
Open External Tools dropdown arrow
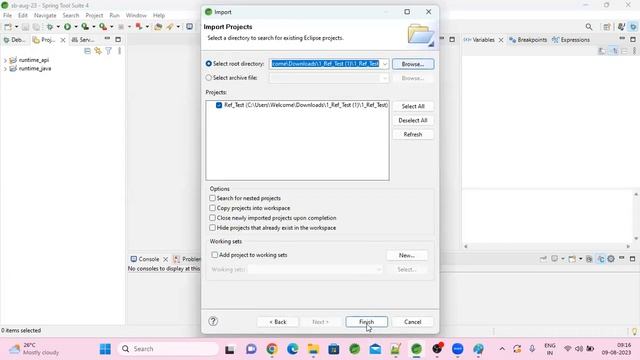coord(111,27)
